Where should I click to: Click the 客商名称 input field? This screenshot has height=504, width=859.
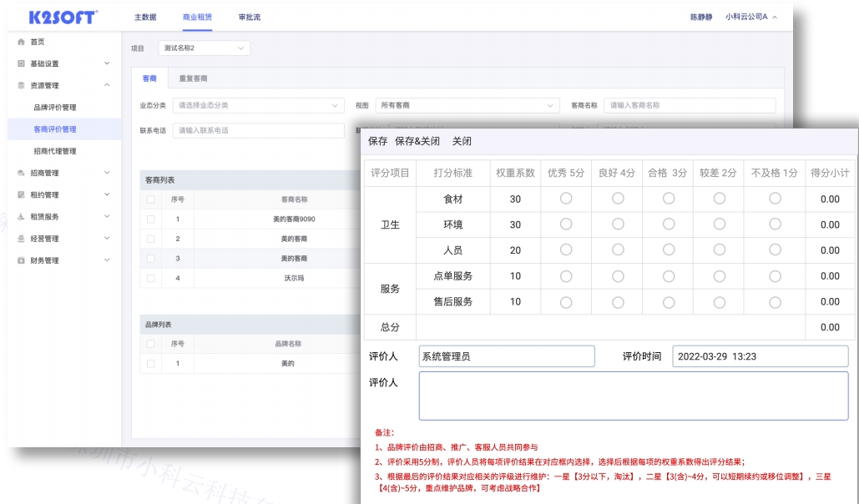(690, 105)
